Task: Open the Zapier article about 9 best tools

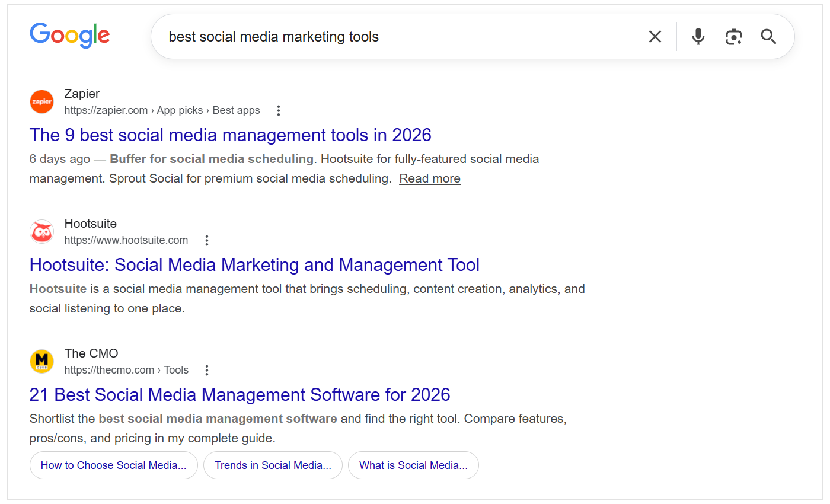Action: 230,135
